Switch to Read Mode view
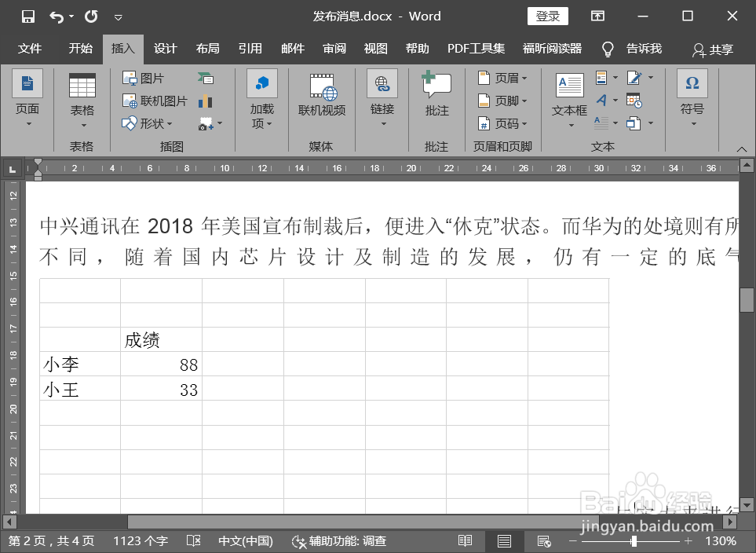756x553 pixels. coord(465,541)
